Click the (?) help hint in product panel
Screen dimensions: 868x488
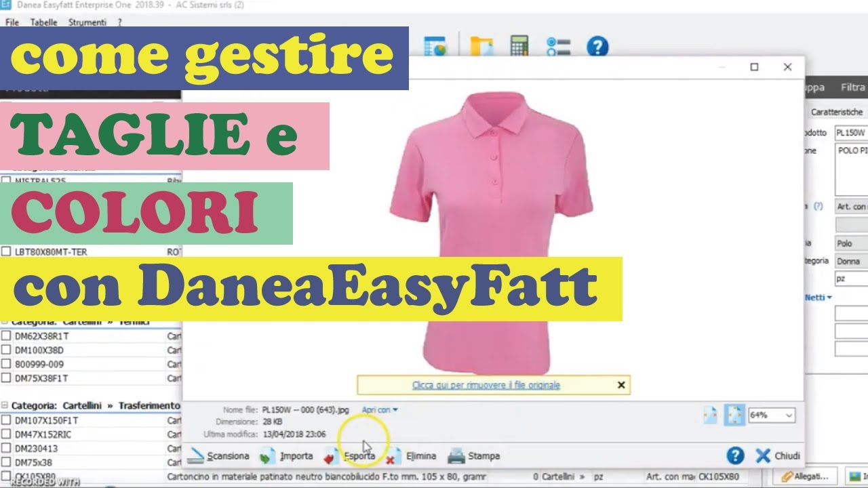point(818,206)
